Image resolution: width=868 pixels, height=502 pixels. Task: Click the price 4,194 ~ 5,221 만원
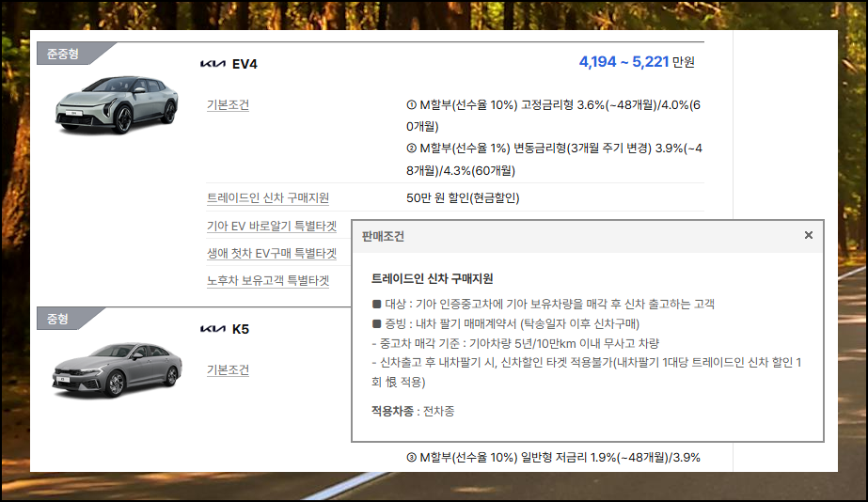tap(637, 61)
